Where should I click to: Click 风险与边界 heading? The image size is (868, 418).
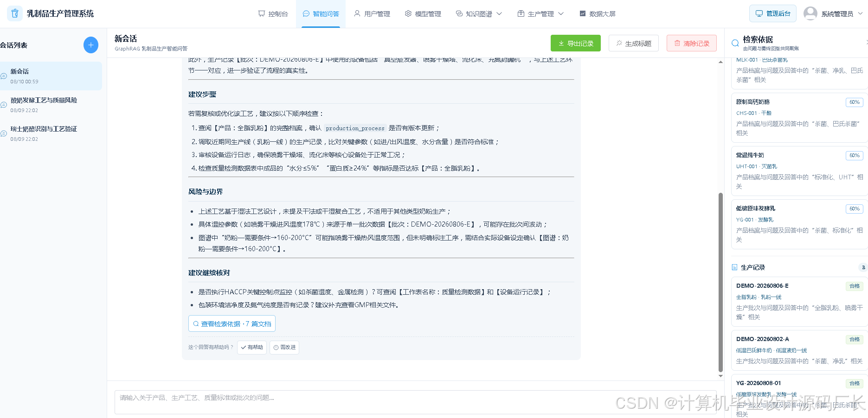[206, 191]
